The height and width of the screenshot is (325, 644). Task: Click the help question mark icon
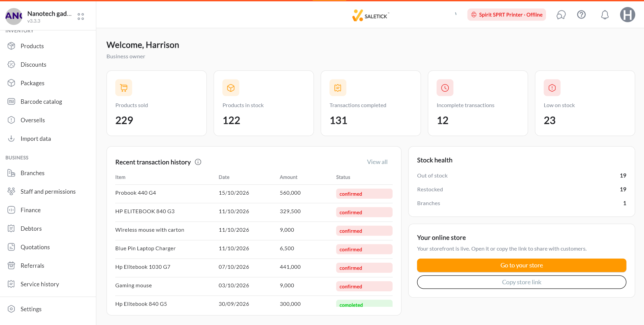(581, 14)
